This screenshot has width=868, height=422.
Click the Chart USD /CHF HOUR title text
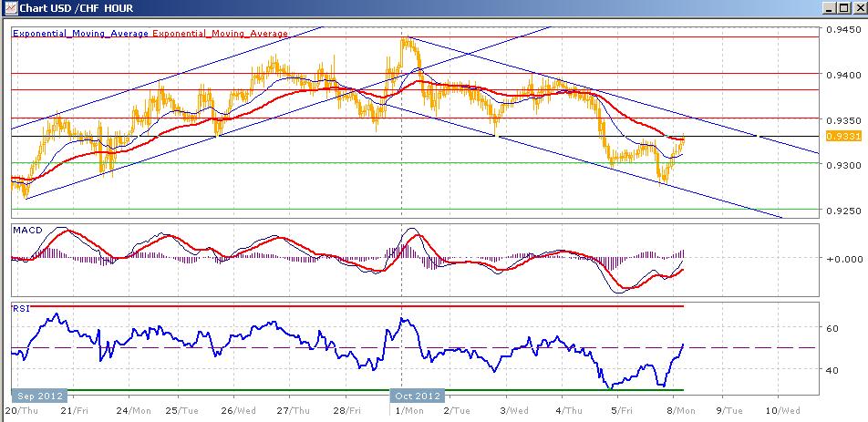77,8
